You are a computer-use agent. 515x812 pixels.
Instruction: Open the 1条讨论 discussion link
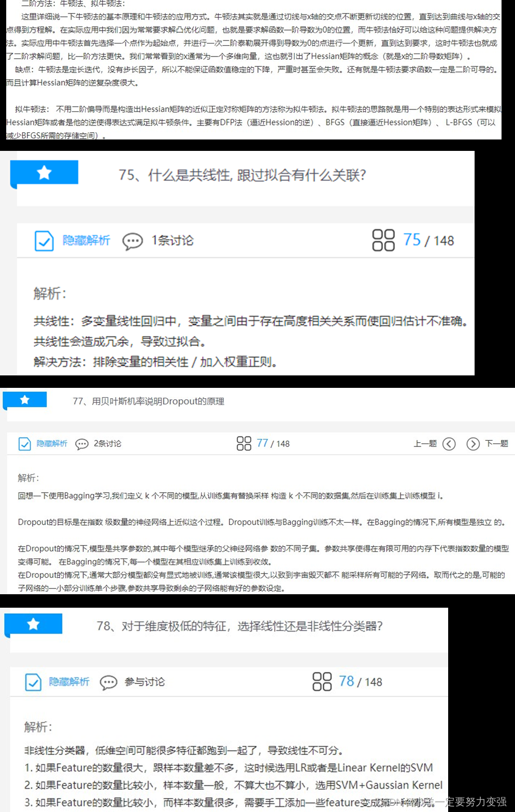pyautogui.click(x=173, y=241)
